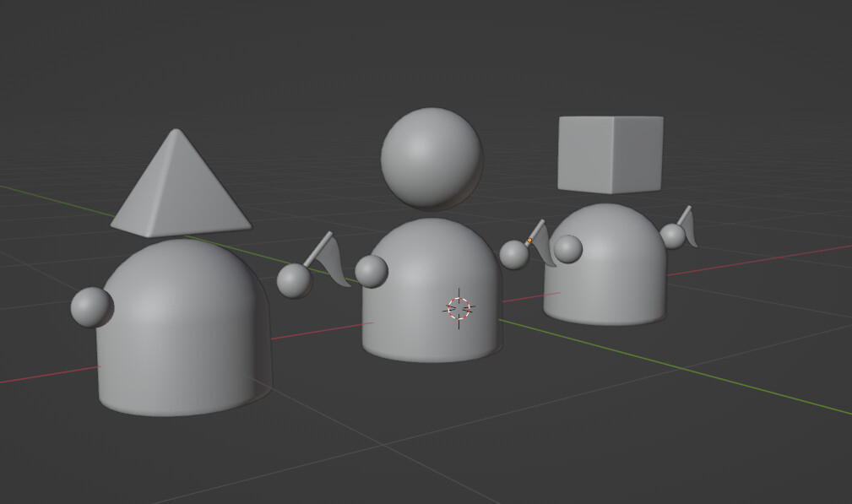Select the sphere-head figure's flag-holding hand sphere
Image resolution: width=852 pixels, height=504 pixels.
(513, 254)
